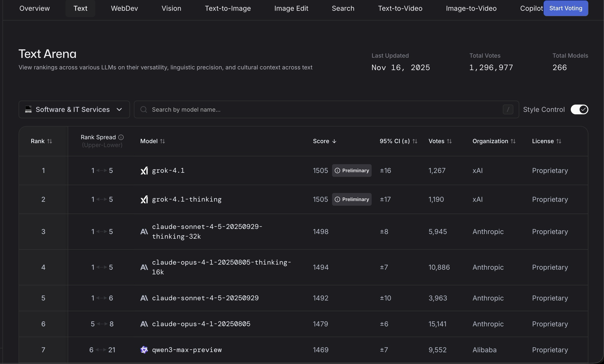Viewport: 604px width, 364px height.
Task: Sort by Model name arrows icon
Action: click(162, 141)
